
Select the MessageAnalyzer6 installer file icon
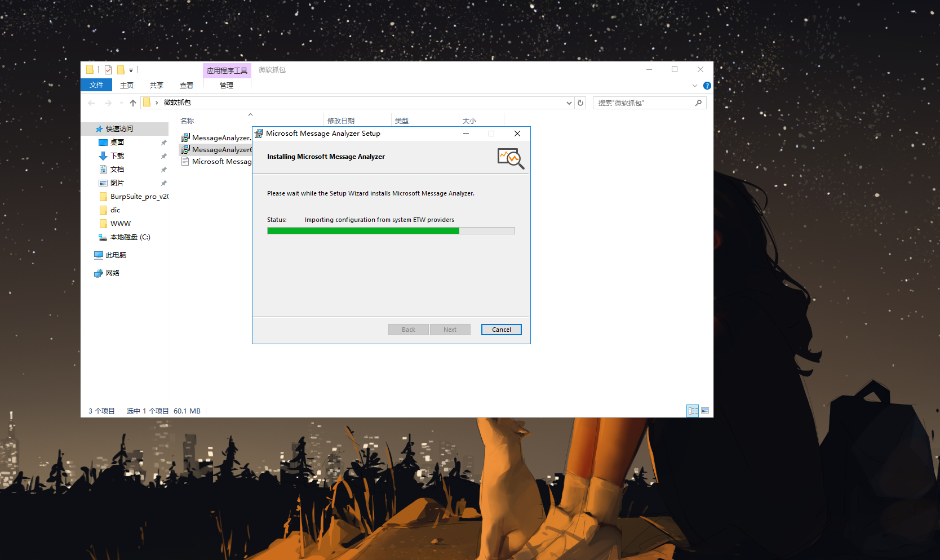[x=185, y=149]
